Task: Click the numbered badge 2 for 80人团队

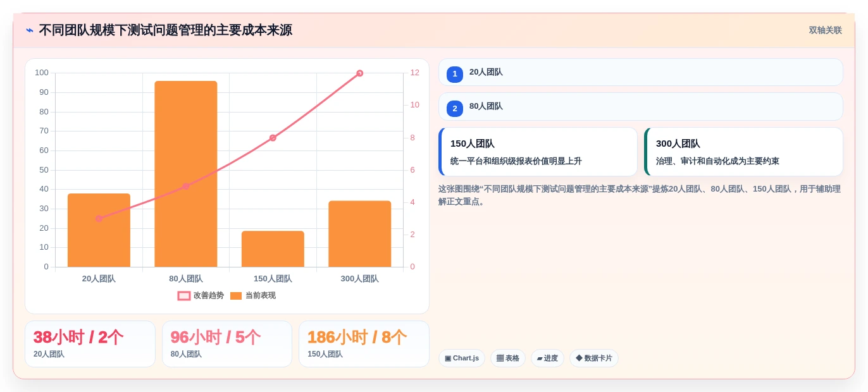Action: point(455,109)
